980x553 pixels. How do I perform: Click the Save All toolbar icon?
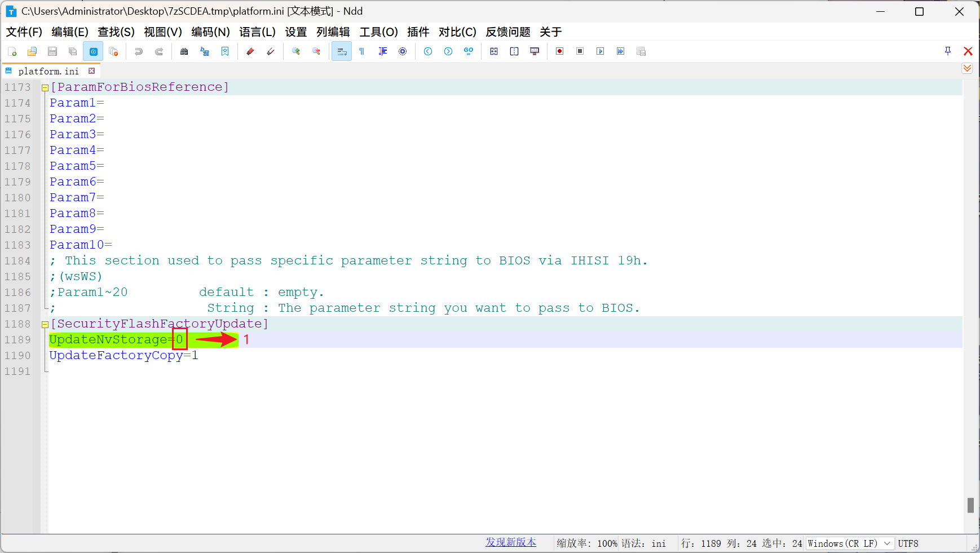click(73, 51)
